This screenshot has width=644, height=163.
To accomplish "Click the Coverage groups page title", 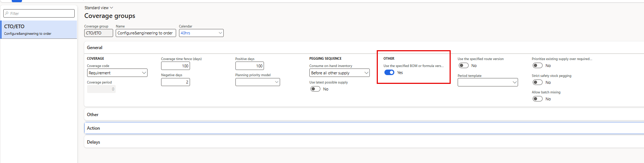I will 110,16.
